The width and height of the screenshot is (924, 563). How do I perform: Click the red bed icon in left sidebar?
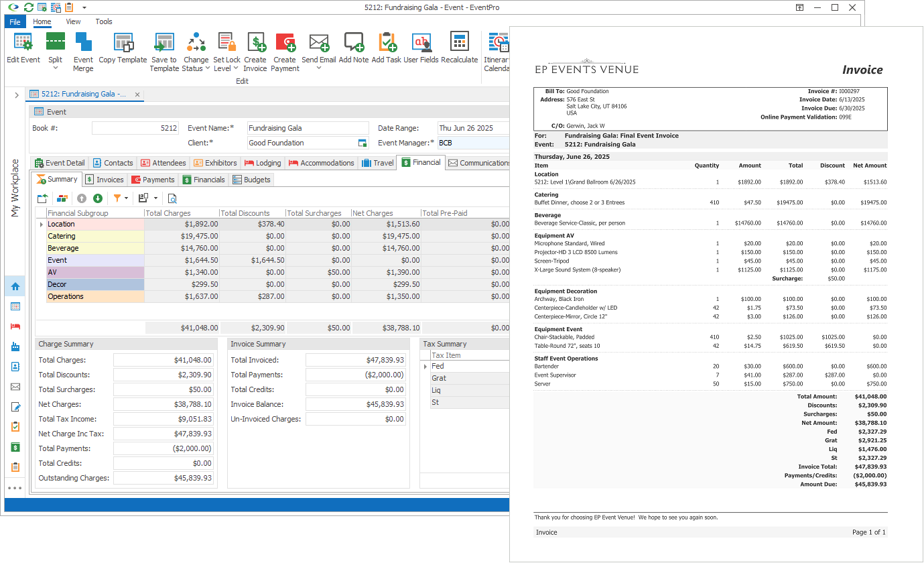15,326
